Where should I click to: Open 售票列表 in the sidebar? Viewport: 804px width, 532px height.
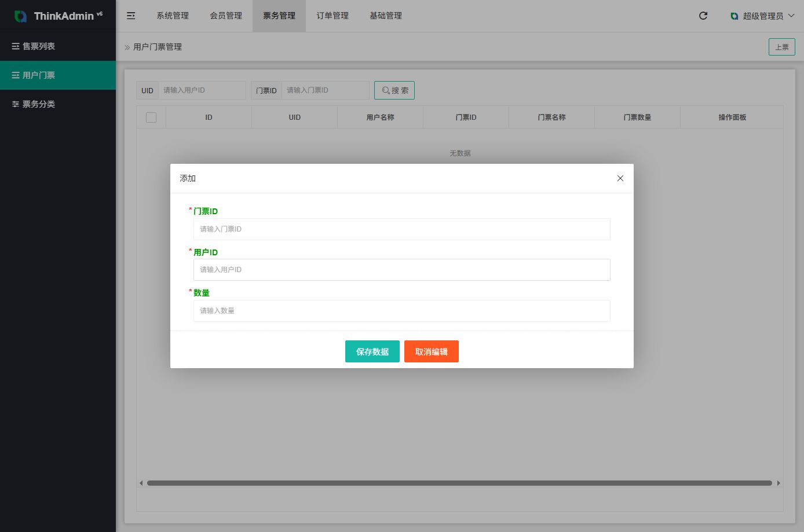[x=58, y=46]
